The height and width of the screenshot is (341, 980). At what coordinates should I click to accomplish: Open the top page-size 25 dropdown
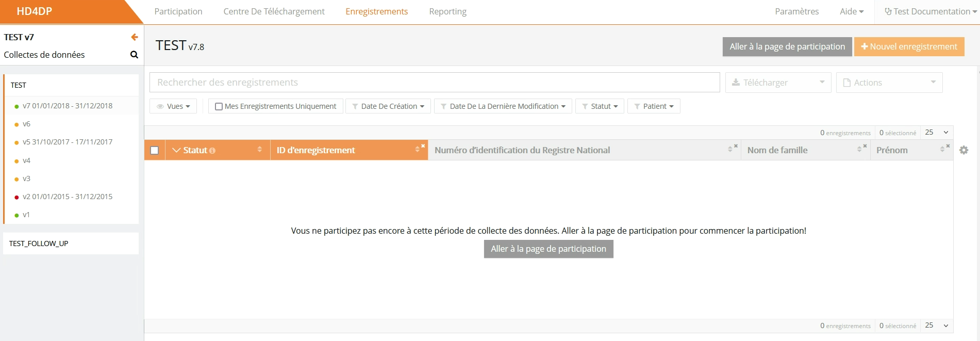click(x=936, y=133)
